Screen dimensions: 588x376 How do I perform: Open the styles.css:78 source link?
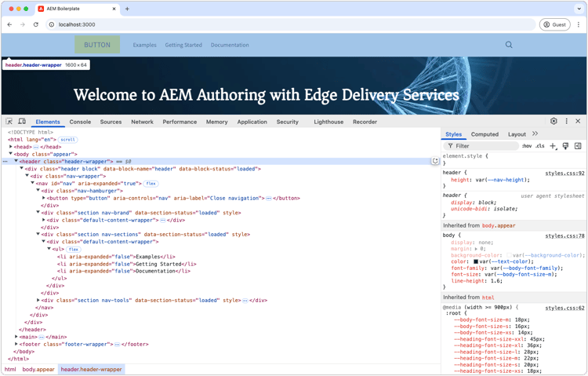pos(564,236)
